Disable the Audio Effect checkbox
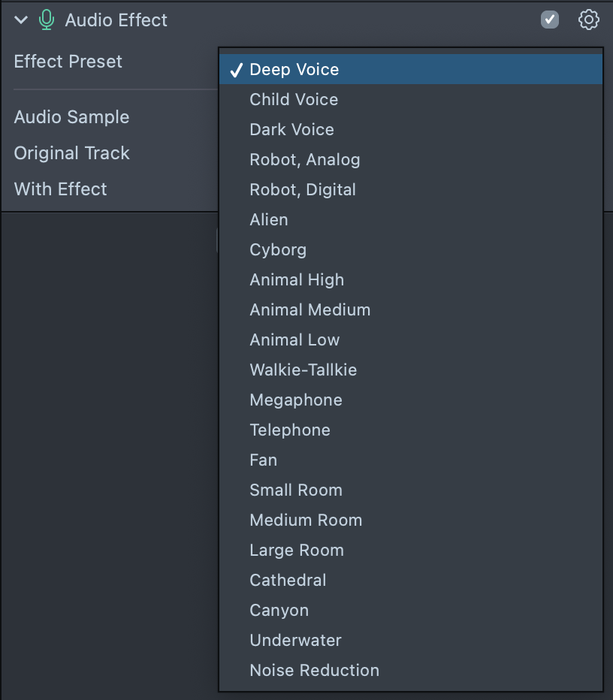The width and height of the screenshot is (613, 700). click(550, 20)
